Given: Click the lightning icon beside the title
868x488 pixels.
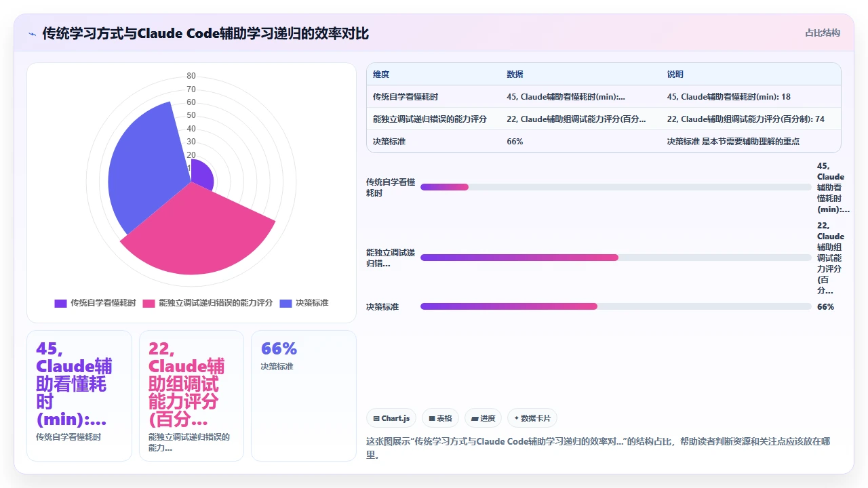Looking at the screenshot, I should pyautogui.click(x=33, y=34).
